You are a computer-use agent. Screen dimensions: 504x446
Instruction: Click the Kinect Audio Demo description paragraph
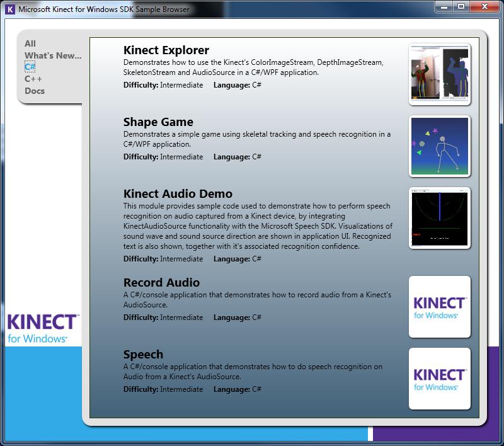(258, 226)
